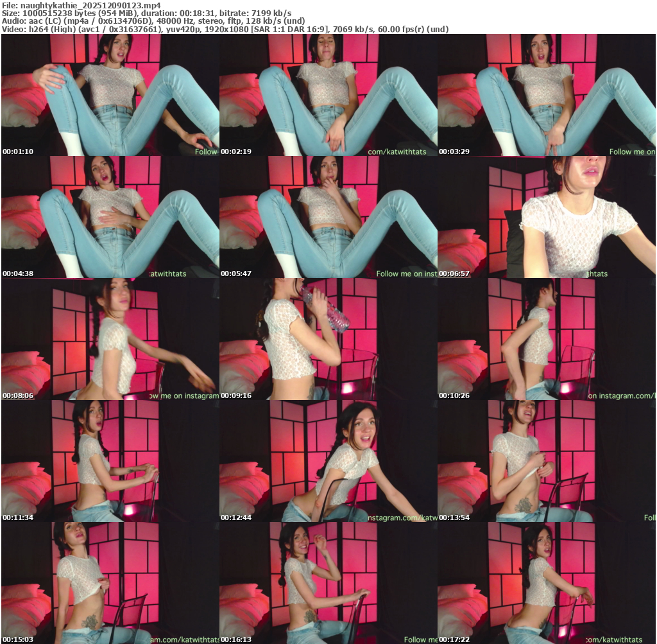Open the thumbnail marked 00:03:29
This screenshot has width=657, height=644.
pyautogui.click(x=546, y=95)
